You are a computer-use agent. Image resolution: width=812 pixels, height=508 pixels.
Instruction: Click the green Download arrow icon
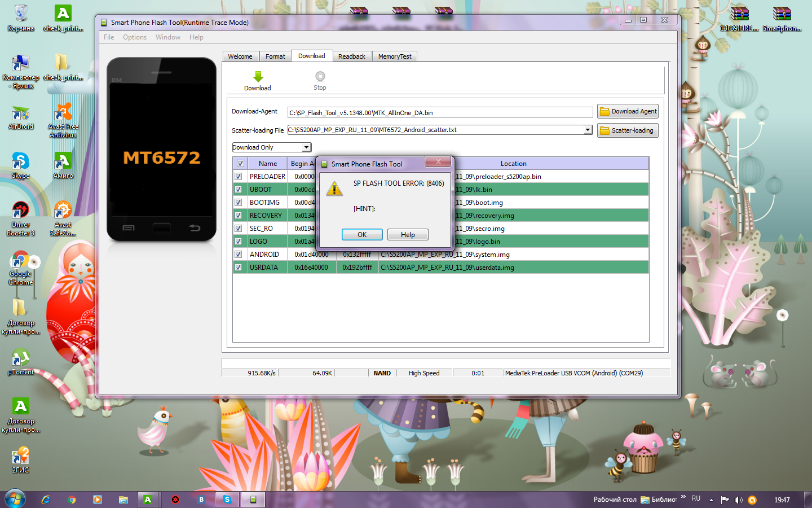(x=258, y=77)
